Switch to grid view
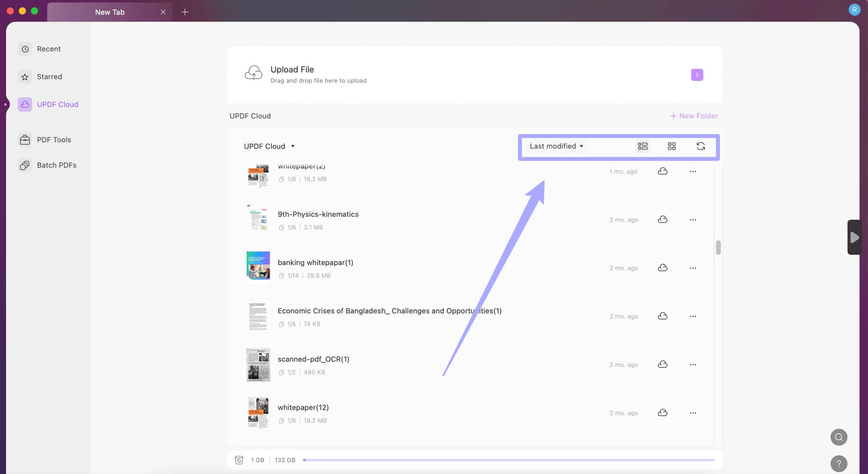 [671, 146]
